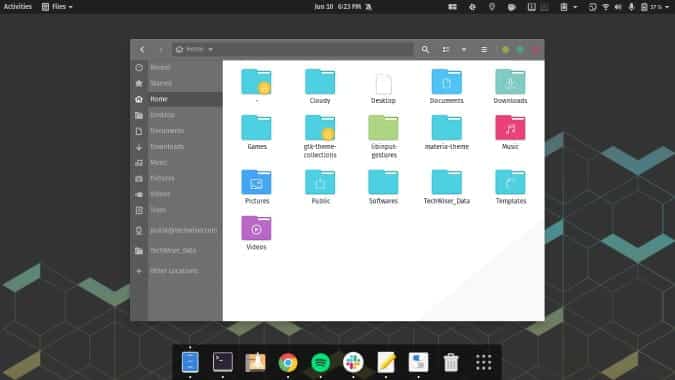Launch Slack from the dock
This screenshot has width=675, height=380.
point(353,362)
